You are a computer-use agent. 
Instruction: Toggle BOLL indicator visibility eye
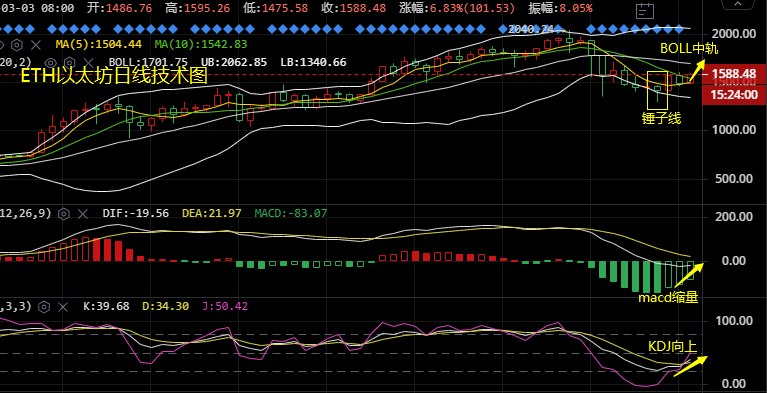click(50, 63)
